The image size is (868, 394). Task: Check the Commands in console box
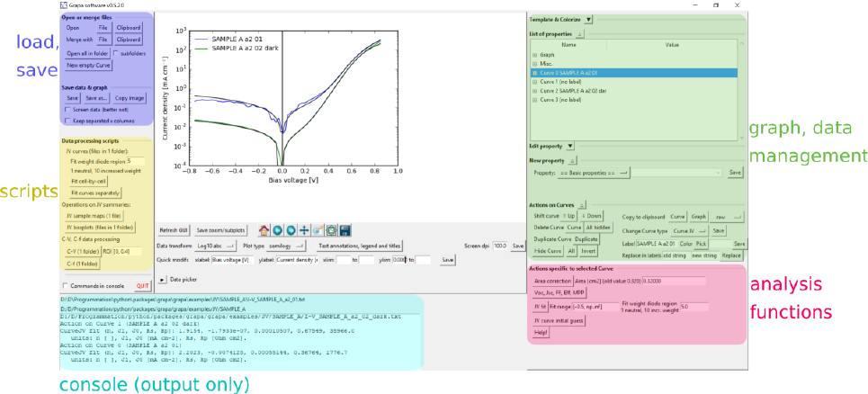pyautogui.click(x=65, y=286)
